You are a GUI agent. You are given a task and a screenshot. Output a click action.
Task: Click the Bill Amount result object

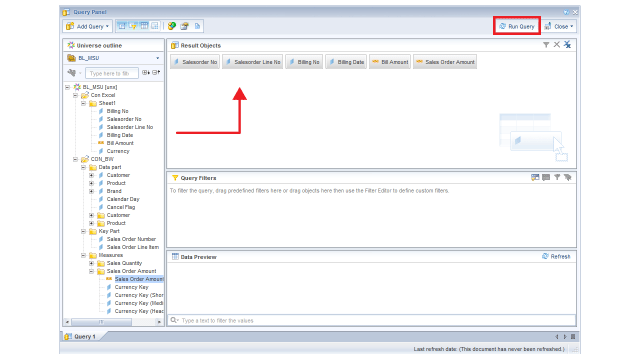[x=390, y=62]
